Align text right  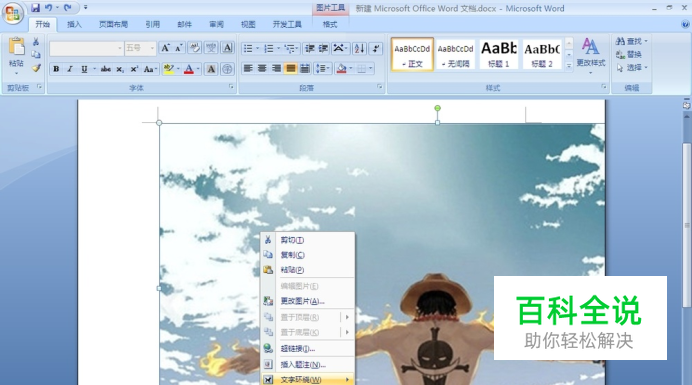(276, 69)
